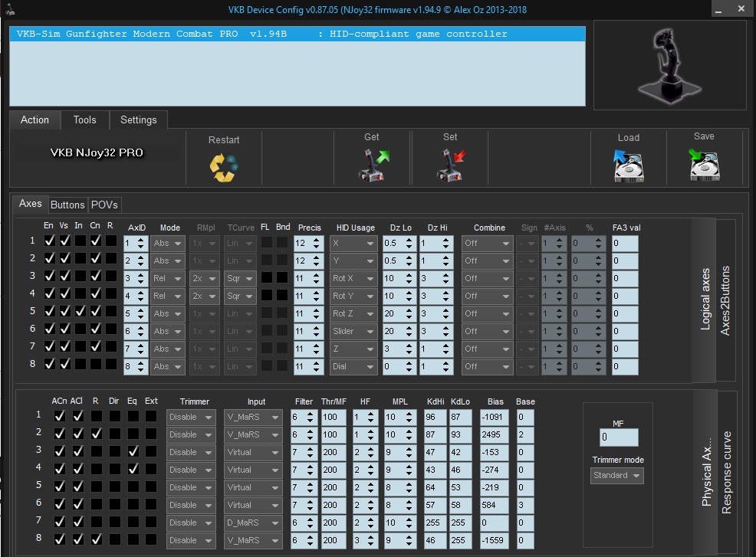Image resolution: width=756 pixels, height=557 pixels.
Task: Toggle Eq checkbox for physical axis 3
Action: [x=133, y=451]
